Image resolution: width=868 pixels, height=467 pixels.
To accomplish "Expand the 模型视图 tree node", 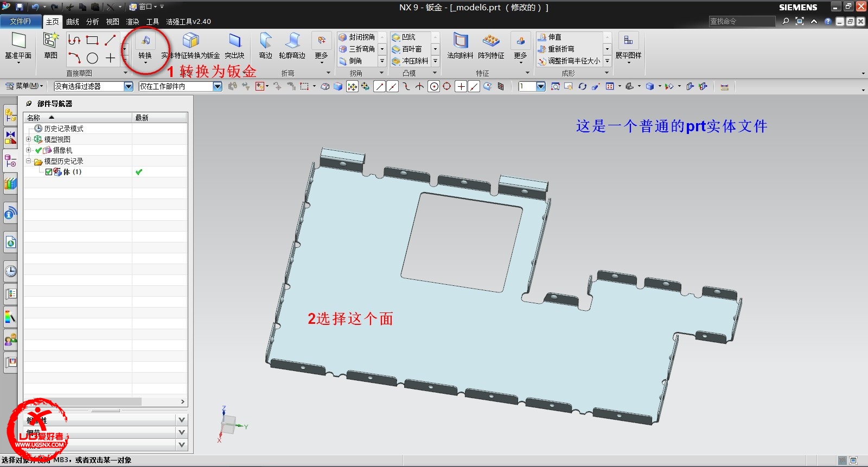I will click(29, 139).
